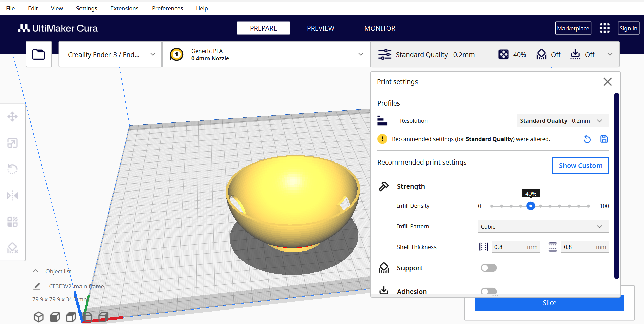Screen dimensions: 644x324
Task: Switch to the MONITOR stage
Action: [380, 28]
